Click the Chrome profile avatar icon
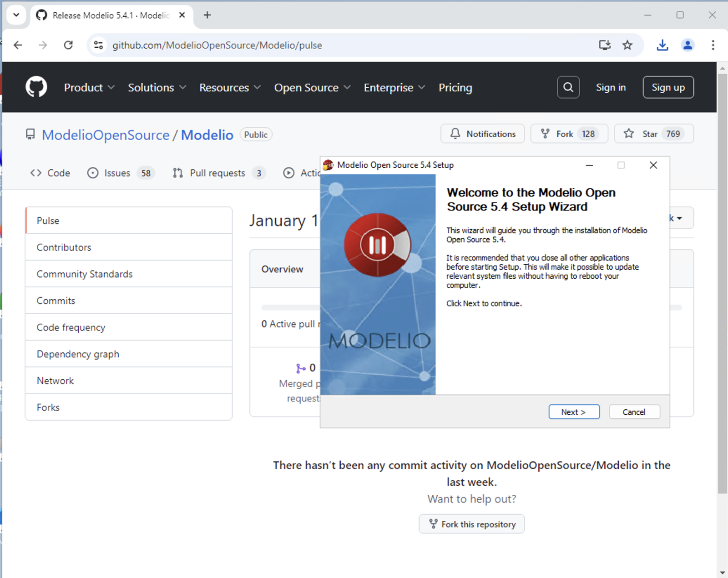The image size is (728, 578). click(688, 45)
